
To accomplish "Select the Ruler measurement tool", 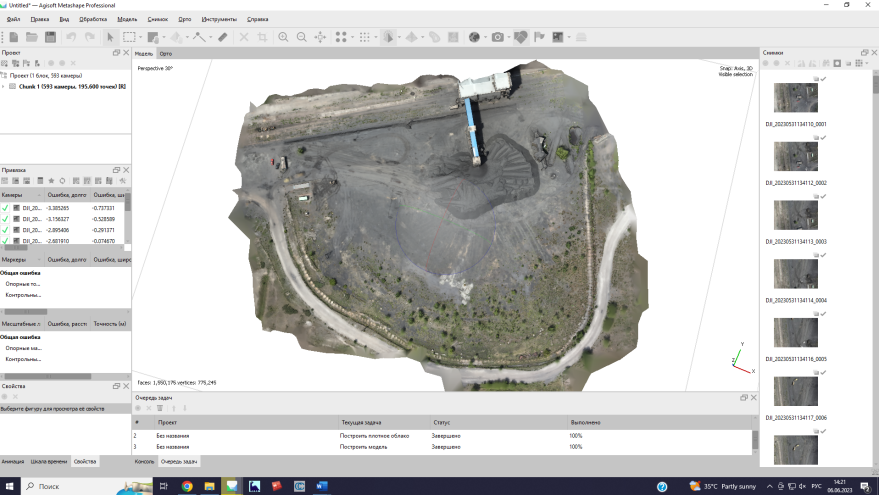I will coord(223,37).
